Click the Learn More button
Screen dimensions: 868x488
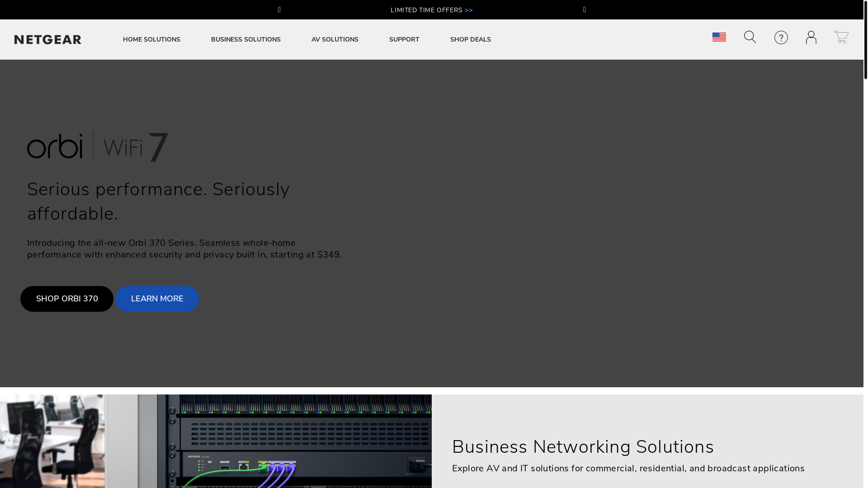point(157,299)
